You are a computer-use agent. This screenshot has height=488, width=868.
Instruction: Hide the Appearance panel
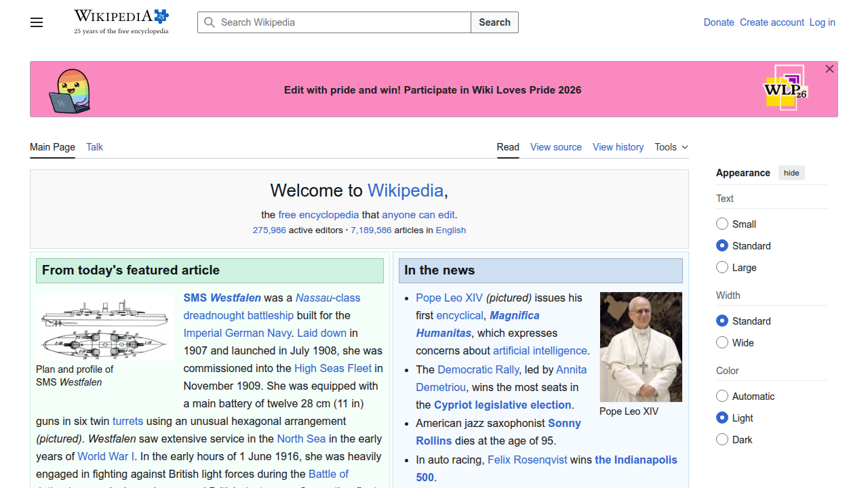coord(791,173)
